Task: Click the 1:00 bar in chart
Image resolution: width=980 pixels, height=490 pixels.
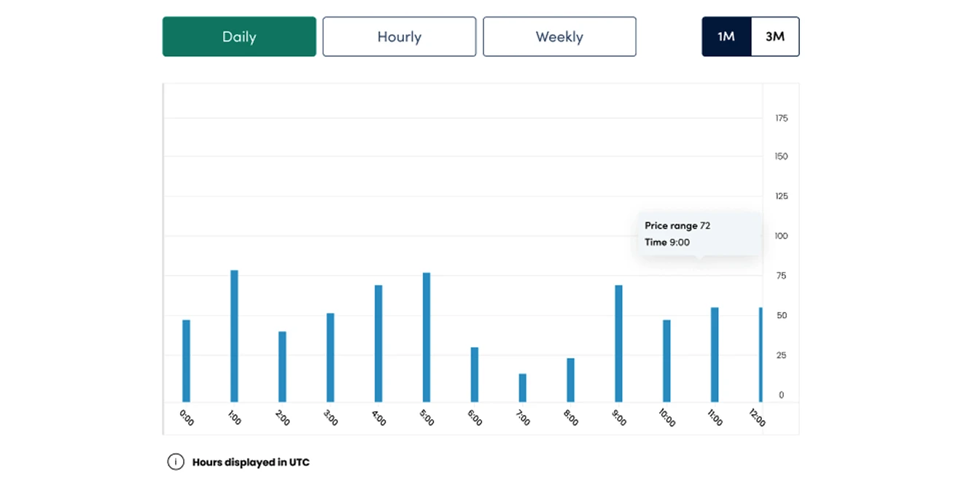Action: (234, 336)
